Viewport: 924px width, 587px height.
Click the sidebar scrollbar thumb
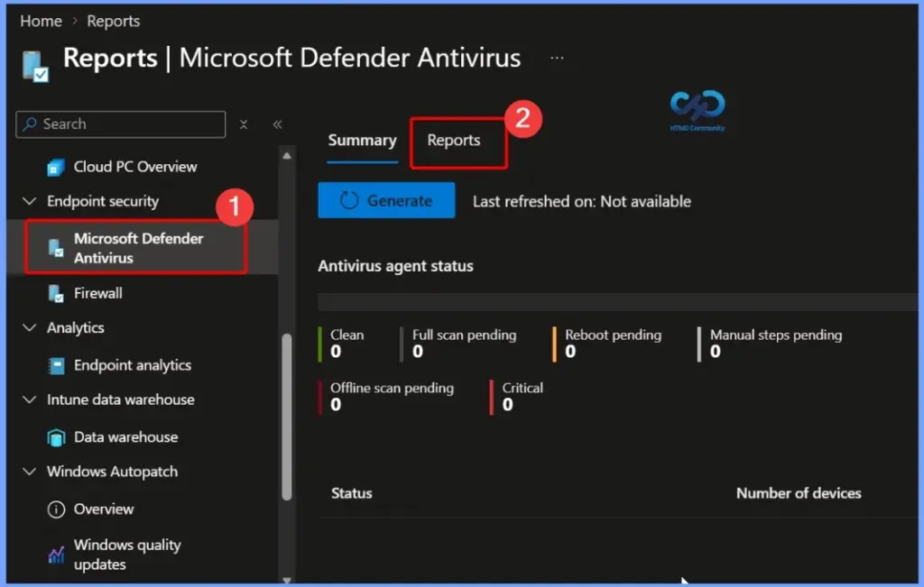pos(287,417)
